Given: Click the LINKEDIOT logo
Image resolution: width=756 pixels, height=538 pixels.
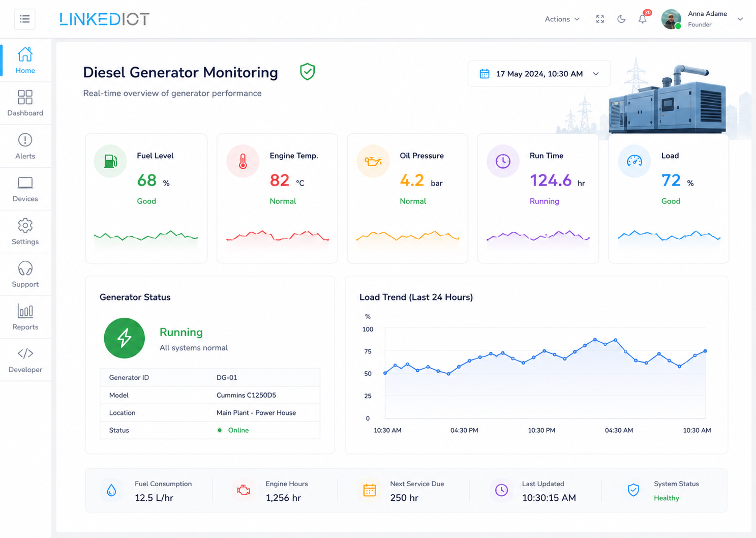Looking at the screenshot, I should 104,19.
